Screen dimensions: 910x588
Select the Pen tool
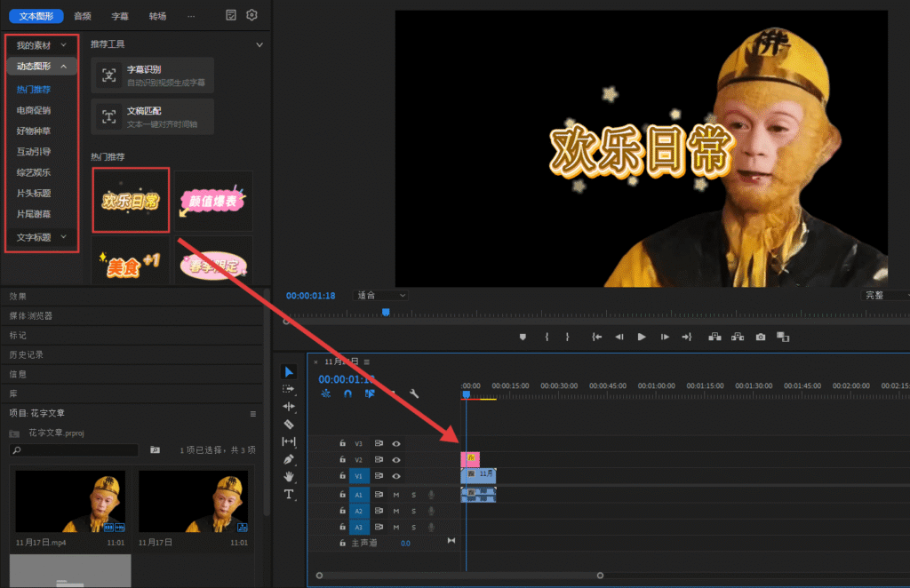pyautogui.click(x=288, y=459)
